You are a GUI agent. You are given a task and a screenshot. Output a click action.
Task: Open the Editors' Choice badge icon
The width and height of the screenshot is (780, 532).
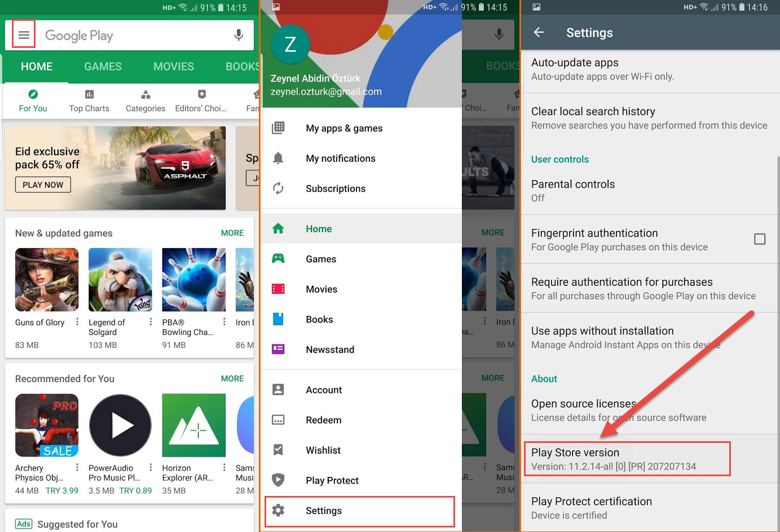tap(201, 94)
